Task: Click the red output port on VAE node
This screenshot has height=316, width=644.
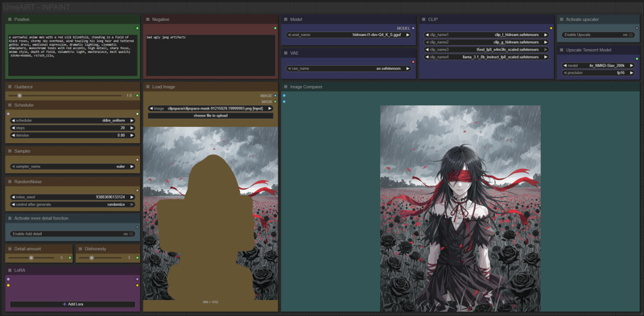Action: click(x=413, y=62)
